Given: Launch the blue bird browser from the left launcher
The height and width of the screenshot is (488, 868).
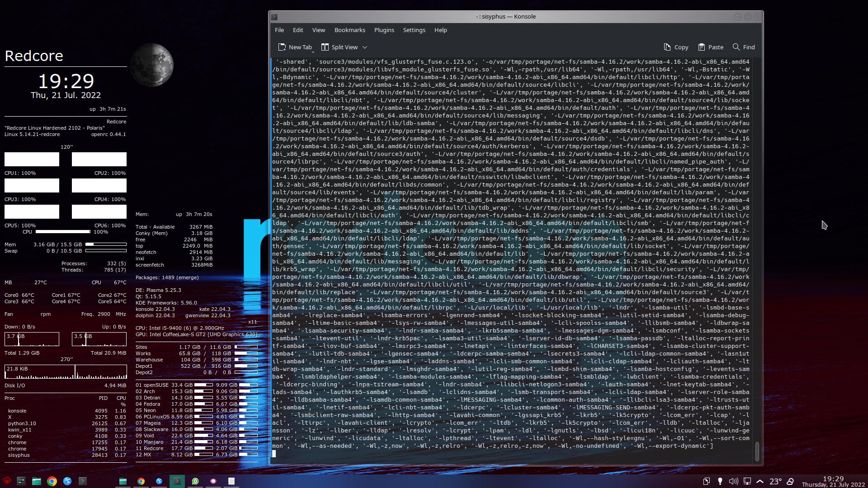Looking at the screenshot, I should pyautogui.click(x=67, y=481).
